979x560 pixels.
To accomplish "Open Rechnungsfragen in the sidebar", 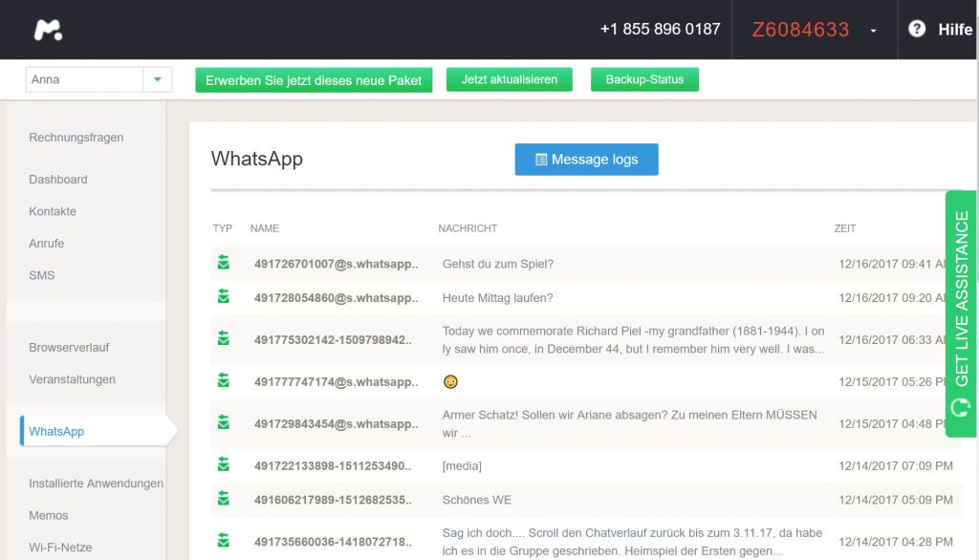I will (76, 138).
